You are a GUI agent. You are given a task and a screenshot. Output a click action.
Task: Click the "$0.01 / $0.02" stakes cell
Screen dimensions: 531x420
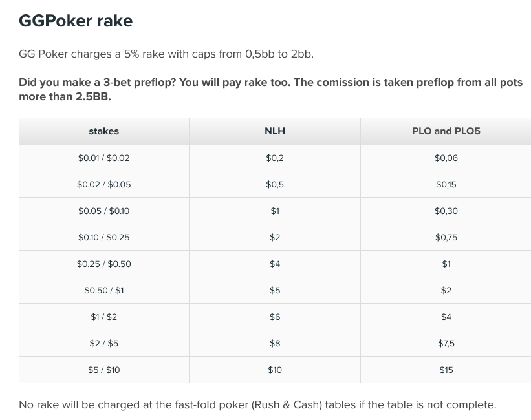(x=103, y=158)
